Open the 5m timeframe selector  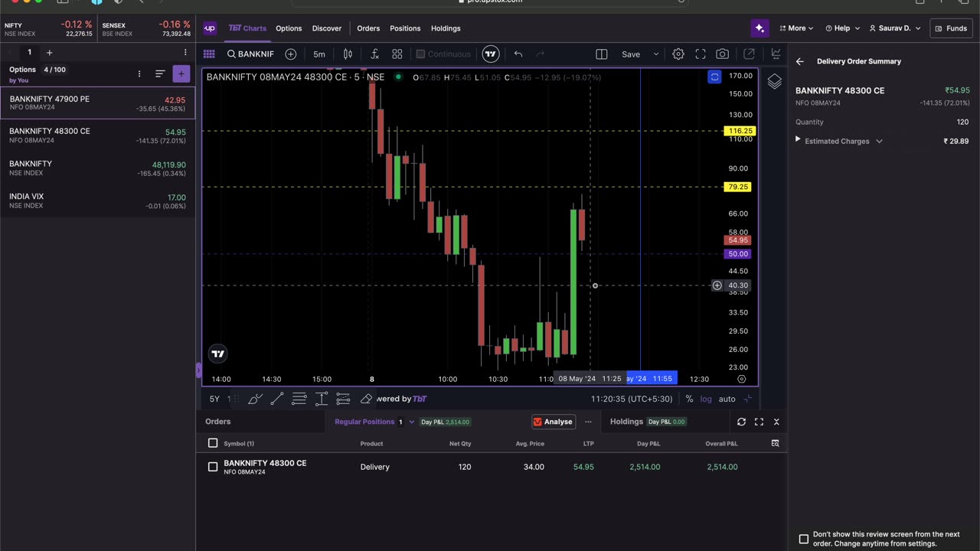(x=319, y=54)
